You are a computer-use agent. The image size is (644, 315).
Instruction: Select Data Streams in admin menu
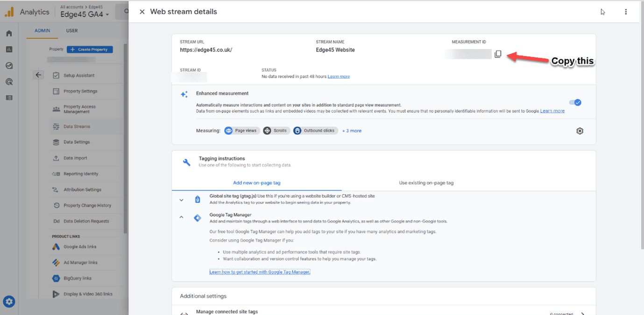coord(77,127)
